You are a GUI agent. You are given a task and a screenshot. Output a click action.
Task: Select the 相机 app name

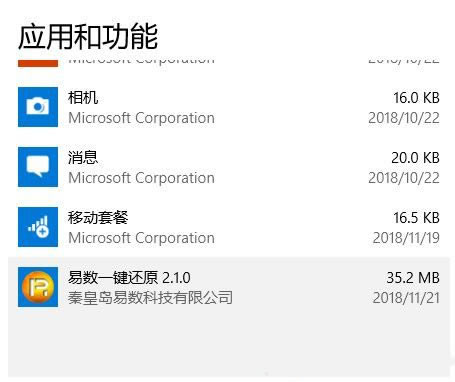coord(83,98)
